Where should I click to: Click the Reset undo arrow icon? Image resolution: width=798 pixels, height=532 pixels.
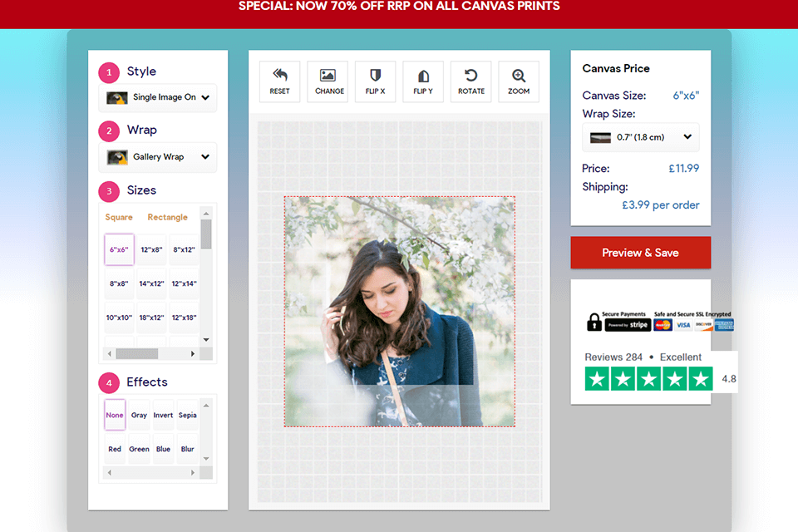point(279,76)
